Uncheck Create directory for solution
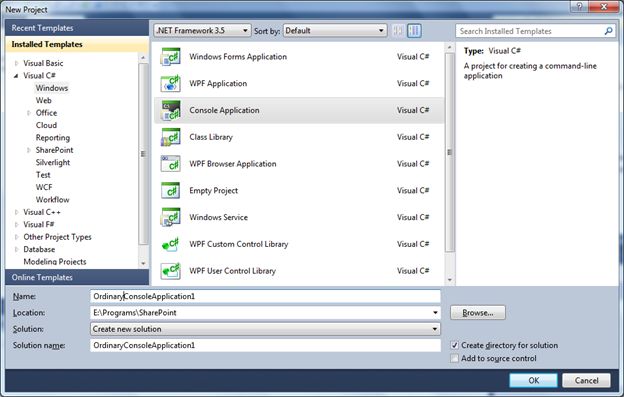This screenshot has height=397, width=624. coord(454,345)
